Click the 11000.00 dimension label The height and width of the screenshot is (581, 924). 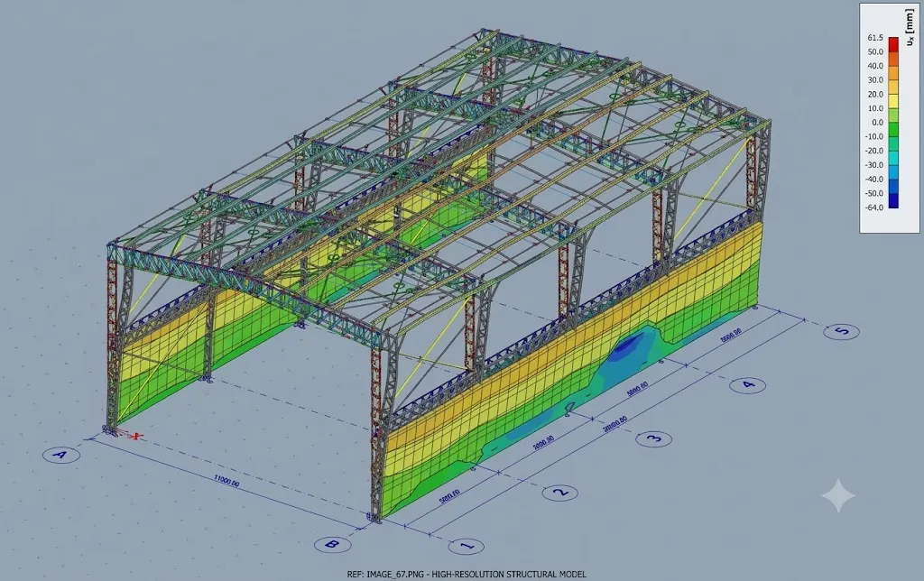226,482
